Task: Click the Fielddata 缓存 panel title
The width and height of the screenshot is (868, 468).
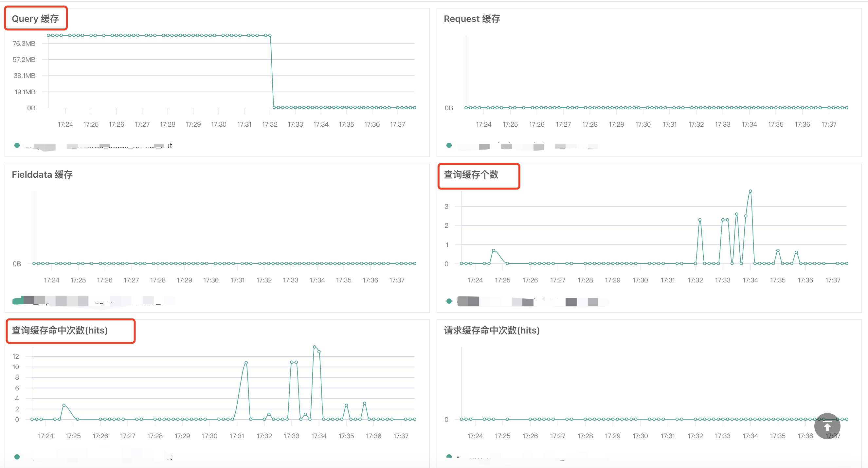Action: (42, 174)
